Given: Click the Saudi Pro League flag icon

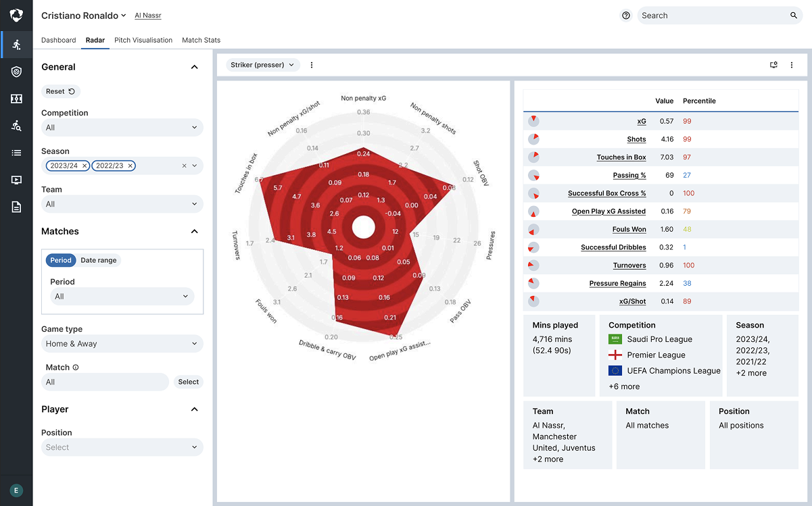Looking at the screenshot, I should click(615, 339).
